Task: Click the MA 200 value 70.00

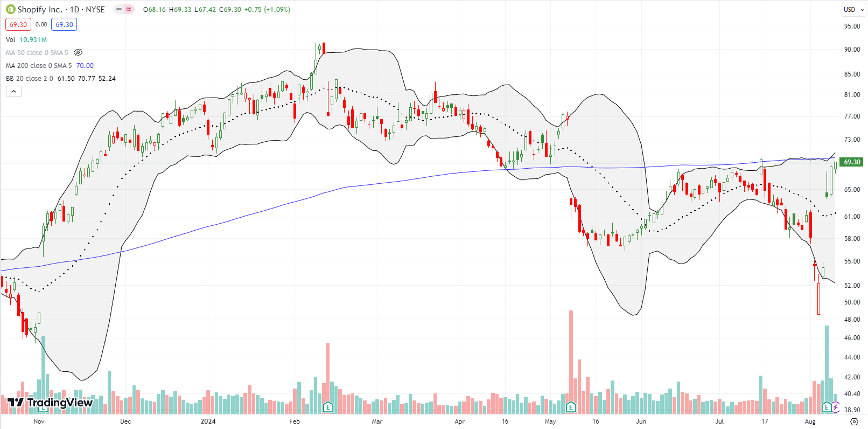Action: [85, 65]
